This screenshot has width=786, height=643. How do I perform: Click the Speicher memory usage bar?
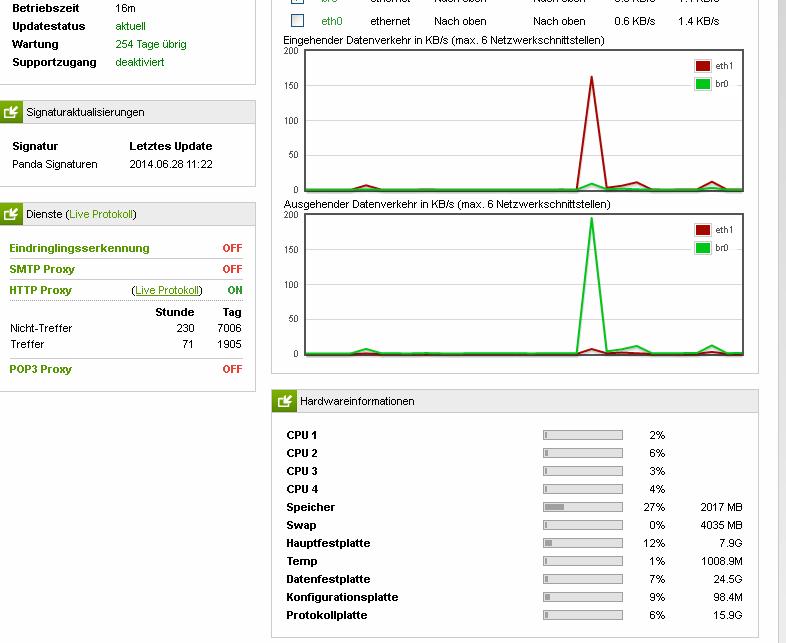pos(583,507)
